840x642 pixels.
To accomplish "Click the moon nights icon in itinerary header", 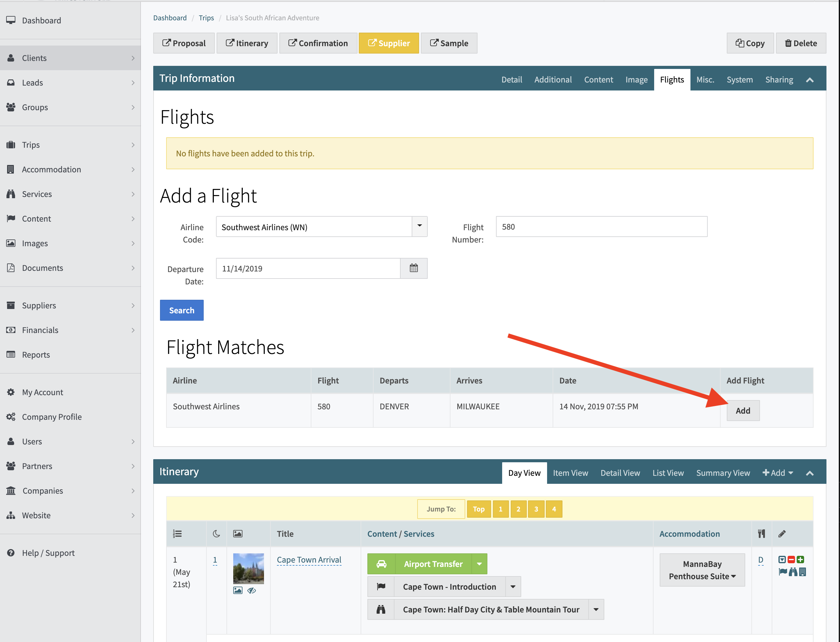I will point(216,534).
